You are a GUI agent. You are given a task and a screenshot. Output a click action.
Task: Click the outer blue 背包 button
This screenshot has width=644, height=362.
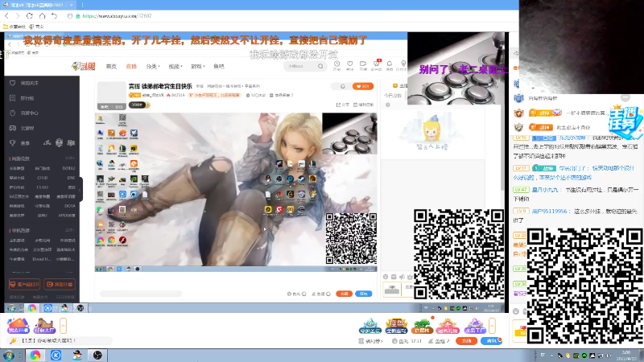click(x=491, y=341)
